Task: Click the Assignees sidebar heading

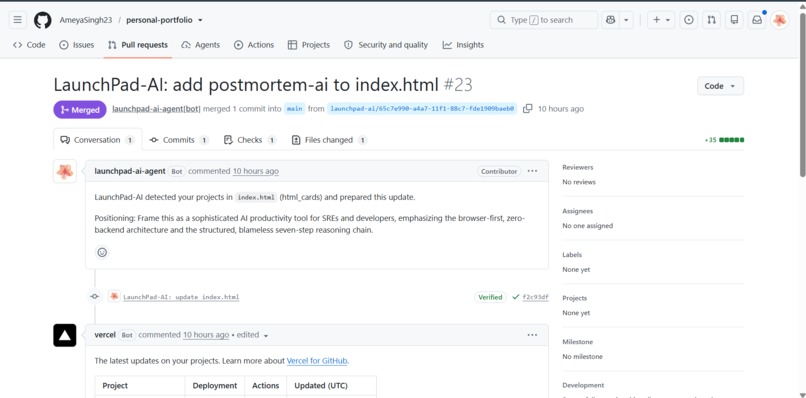Action: click(x=578, y=211)
